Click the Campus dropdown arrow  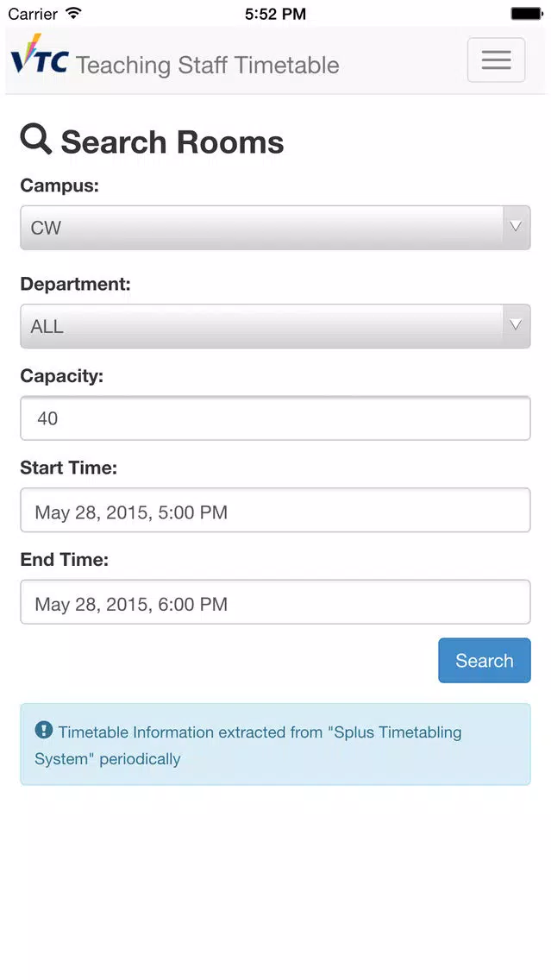pos(516,227)
